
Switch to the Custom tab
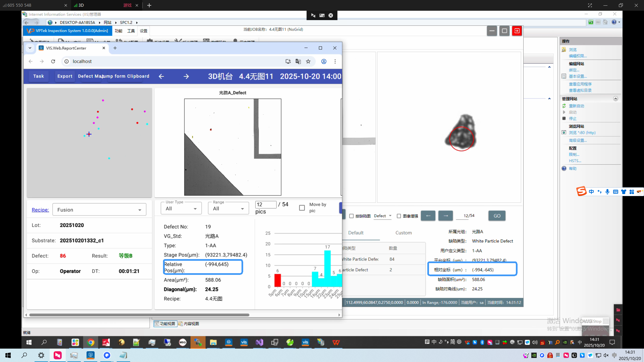pyautogui.click(x=404, y=233)
